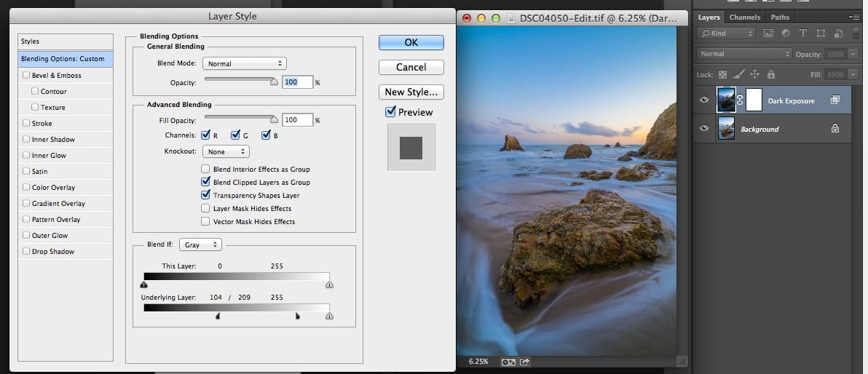Enable the Stroke checkbox
868x374 pixels.
click(x=26, y=124)
